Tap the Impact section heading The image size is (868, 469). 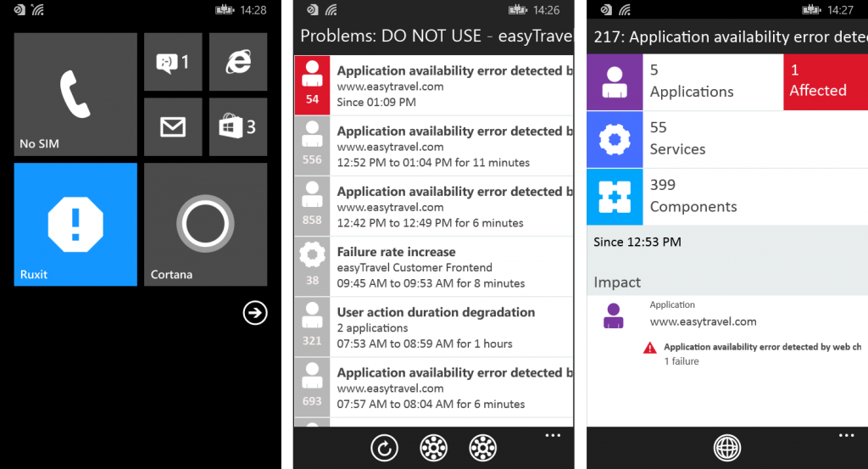pyautogui.click(x=617, y=282)
